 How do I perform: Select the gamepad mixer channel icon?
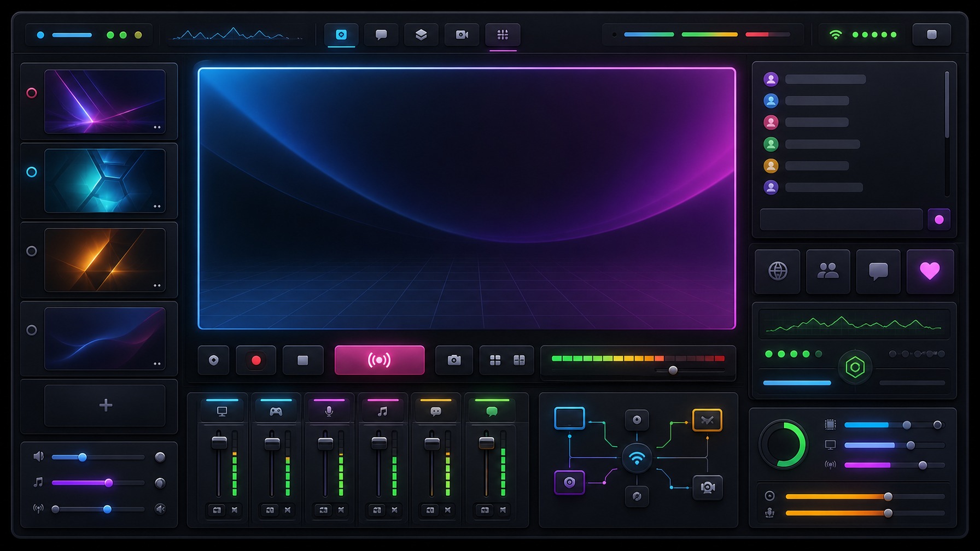pyautogui.click(x=276, y=412)
